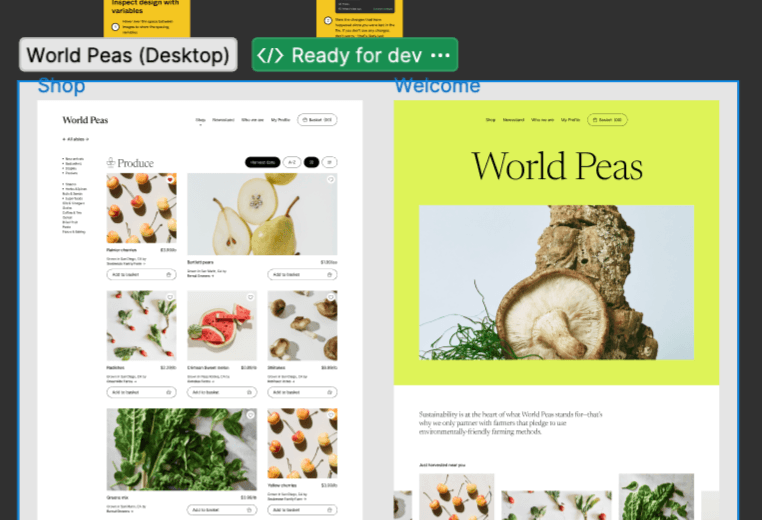Expand the All aisles dropdown in Shop
This screenshot has width=762, height=520.
point(76,140)
